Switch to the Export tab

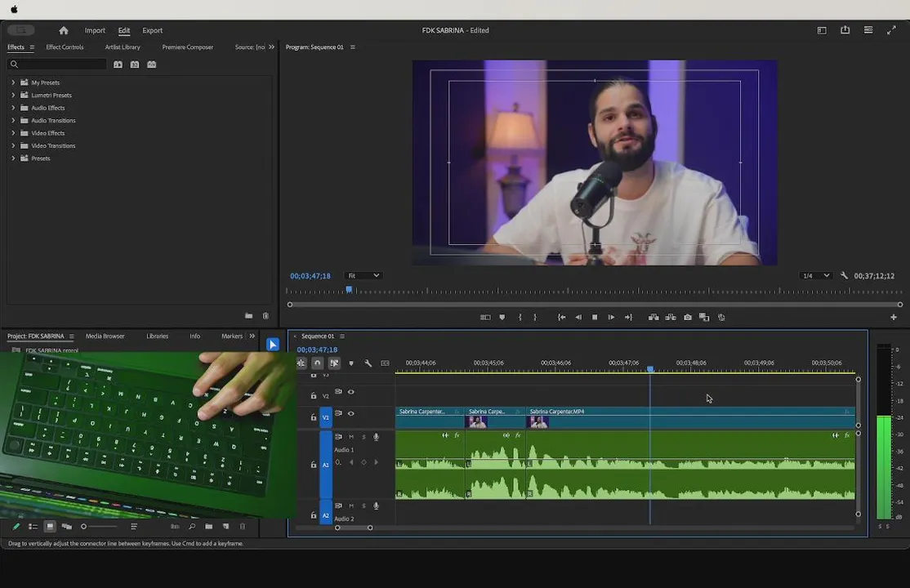coord(153,30)
